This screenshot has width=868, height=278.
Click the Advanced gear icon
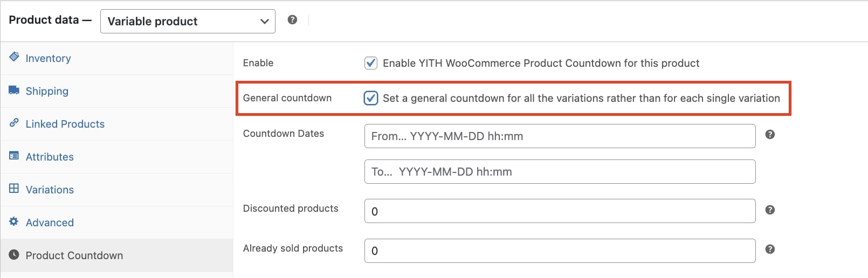click(x=14, y=221)
